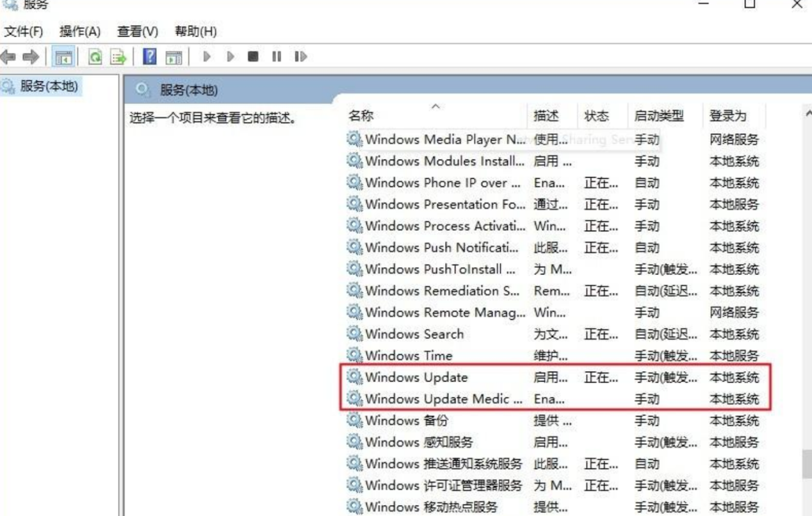Sort services by the 名称 column header
The width and height of the screenshot is (812, 516).
point(361,116)
